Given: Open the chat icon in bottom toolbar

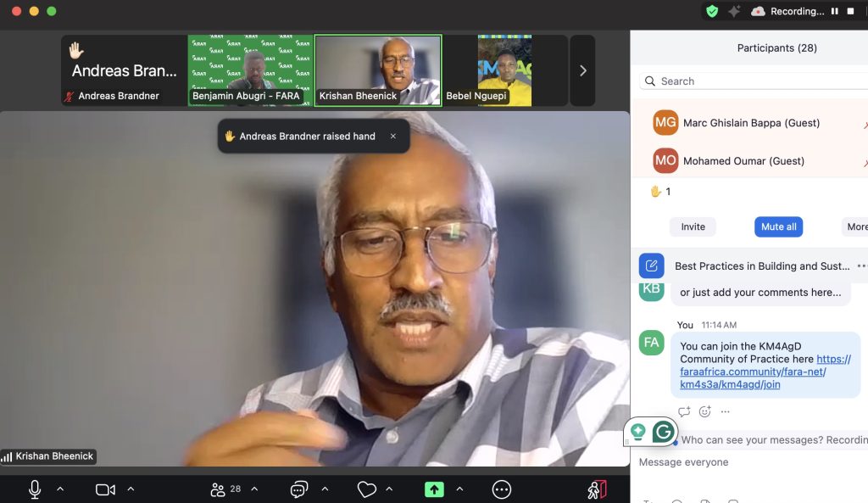Looking at the screenshot, I should pyautogui.click(x=298, y=489).
